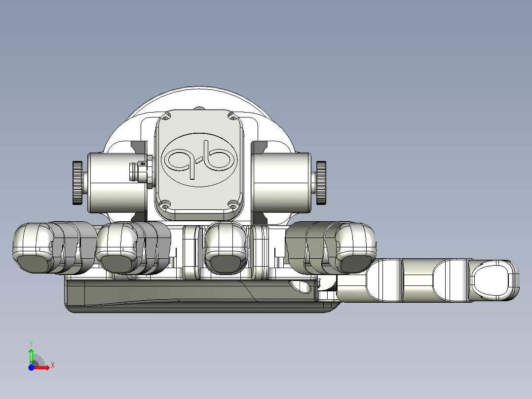Click the blue Z origin ball of triad
This screenshot has height=399, width=532.
click(x=31, y=367)
